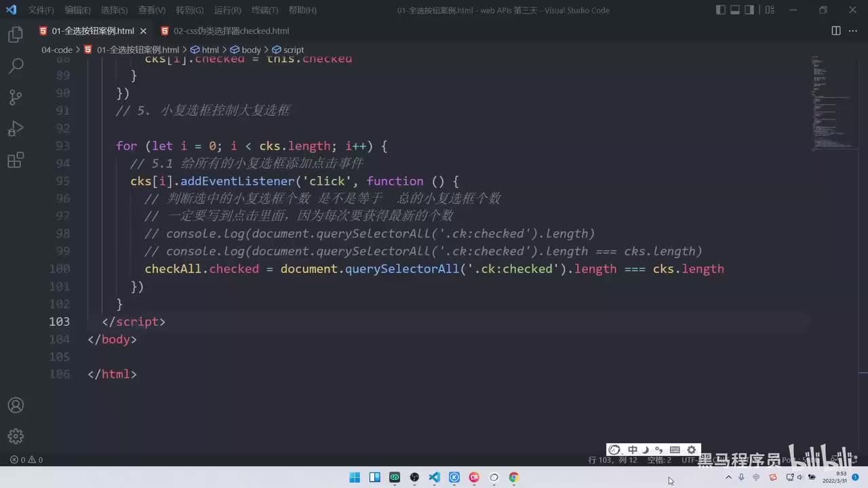Open the Source Control view

16,98
